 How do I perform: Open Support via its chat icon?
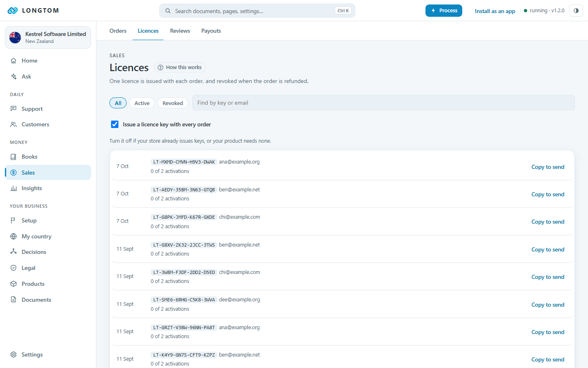coord(13,109)
